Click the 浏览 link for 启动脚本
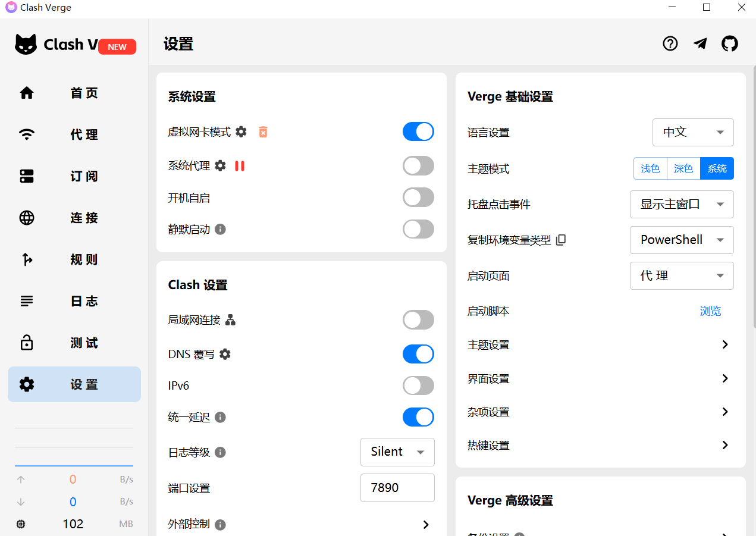The image size is (756, 536). (710, 311)
